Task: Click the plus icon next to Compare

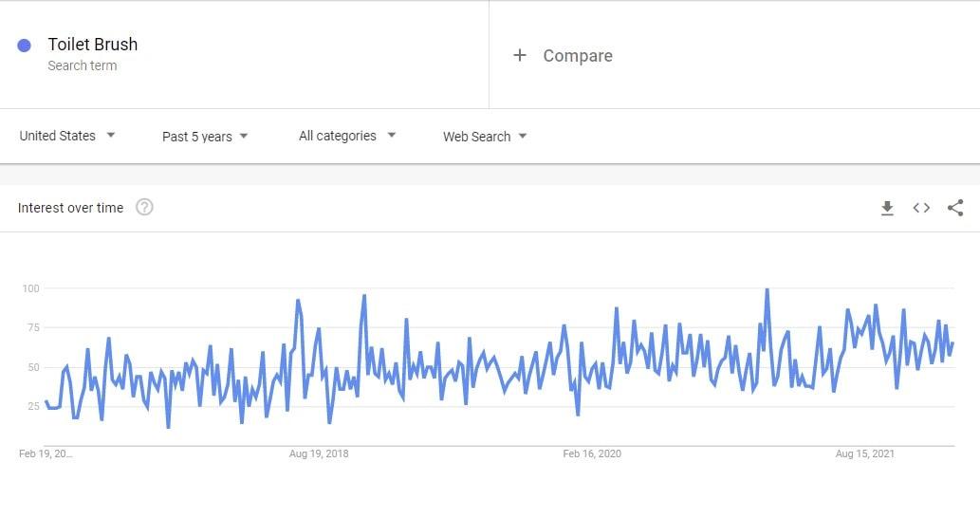Action: tap(519, 56)
